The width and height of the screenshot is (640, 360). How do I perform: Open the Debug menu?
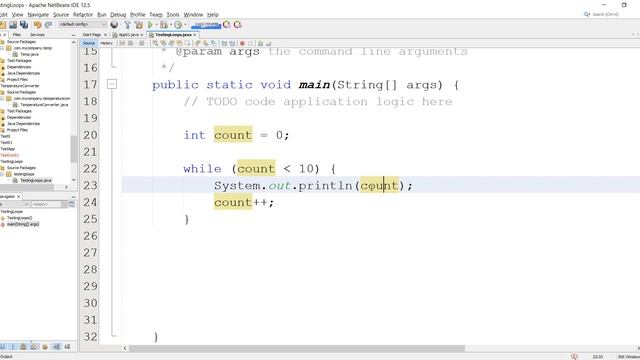(118, 15)
